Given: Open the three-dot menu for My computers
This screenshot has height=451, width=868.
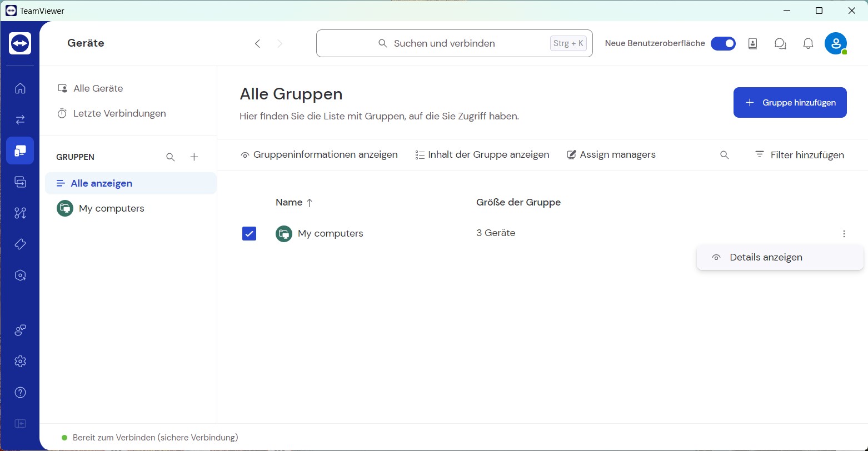Looking at the screenshot, I should point(844,234).
